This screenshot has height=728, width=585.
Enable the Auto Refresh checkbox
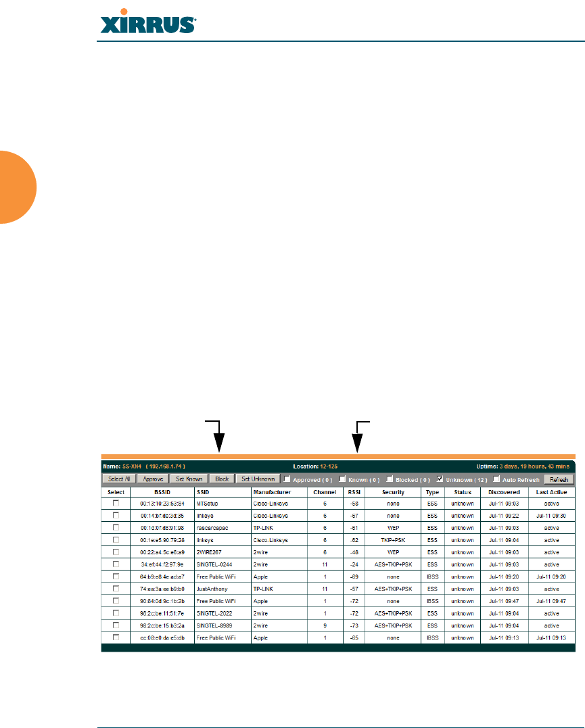tap(496, 479)
